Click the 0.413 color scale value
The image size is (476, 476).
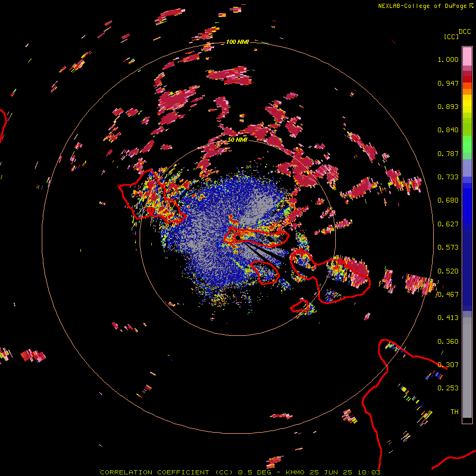[448, 318]
